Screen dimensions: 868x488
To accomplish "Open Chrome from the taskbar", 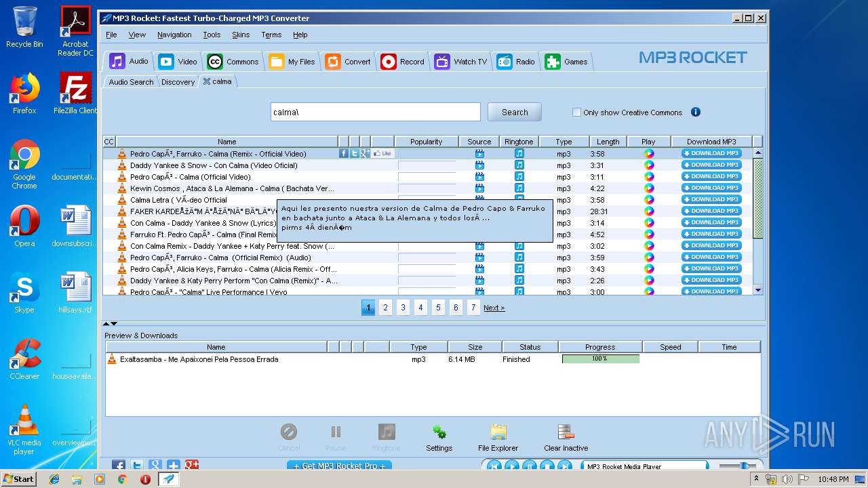I will tap(122, 479).
